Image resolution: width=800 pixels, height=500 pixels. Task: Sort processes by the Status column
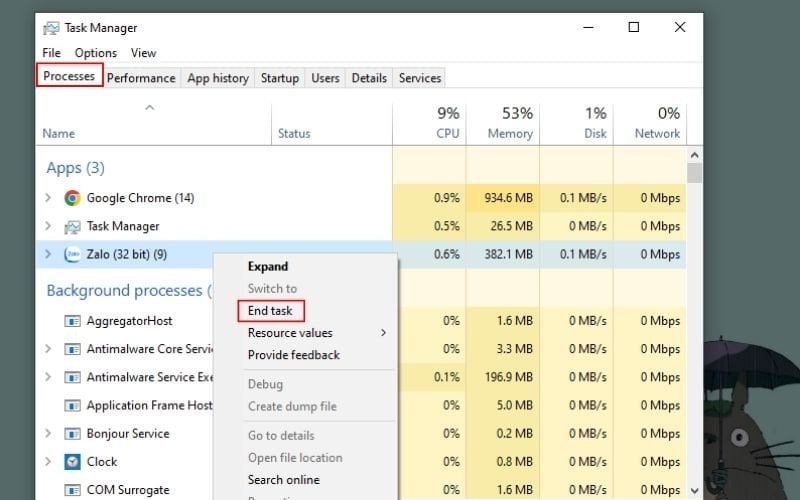332,125
